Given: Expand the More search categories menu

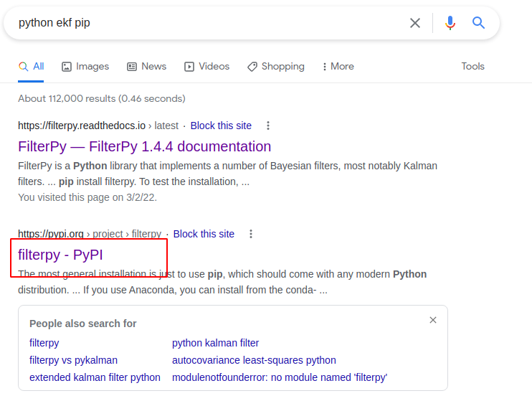Looking at the screenshot, I should [x=338, y=67].
